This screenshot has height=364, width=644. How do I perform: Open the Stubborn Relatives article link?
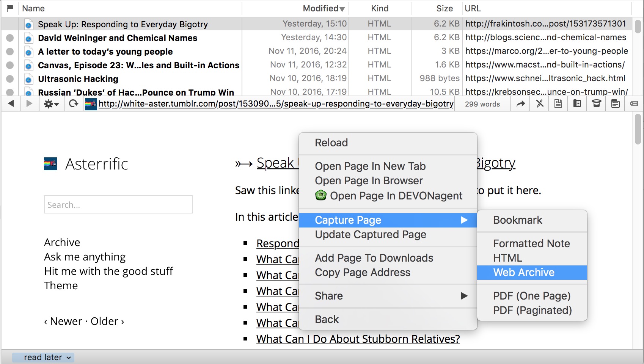coord(358,339)
